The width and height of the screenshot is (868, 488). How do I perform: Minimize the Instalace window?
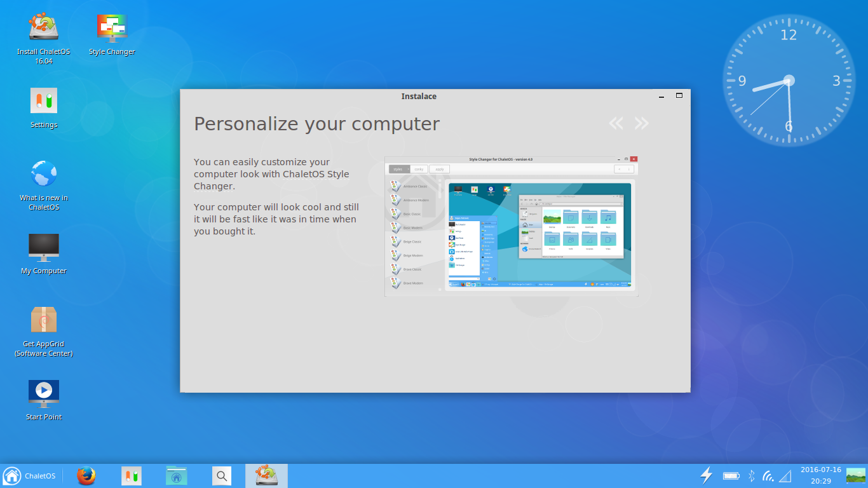[x=661, y=97]
